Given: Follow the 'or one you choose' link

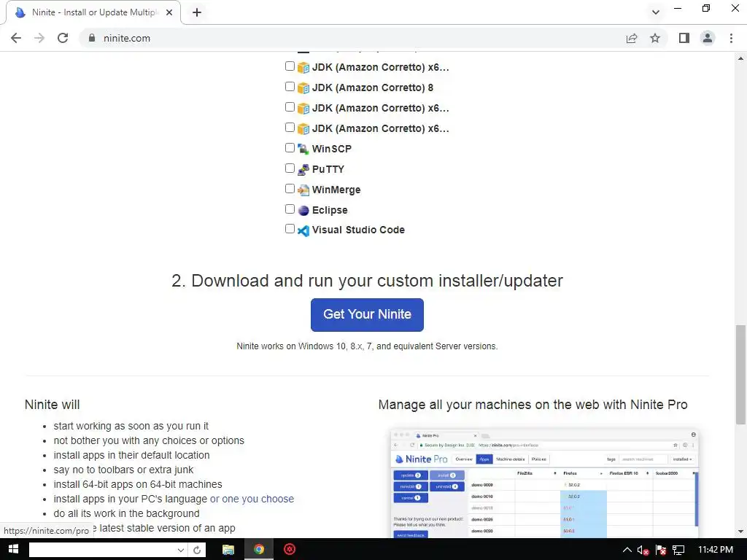Looking at the screenshot, I should (252, 499).
